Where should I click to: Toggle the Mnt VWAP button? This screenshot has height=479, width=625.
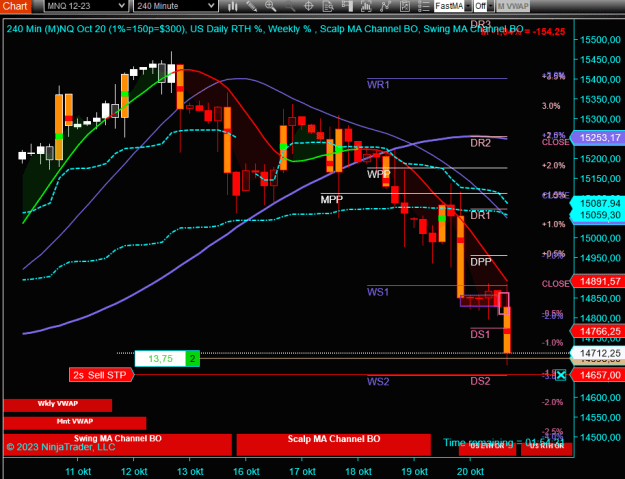click(x=75, y=423)
